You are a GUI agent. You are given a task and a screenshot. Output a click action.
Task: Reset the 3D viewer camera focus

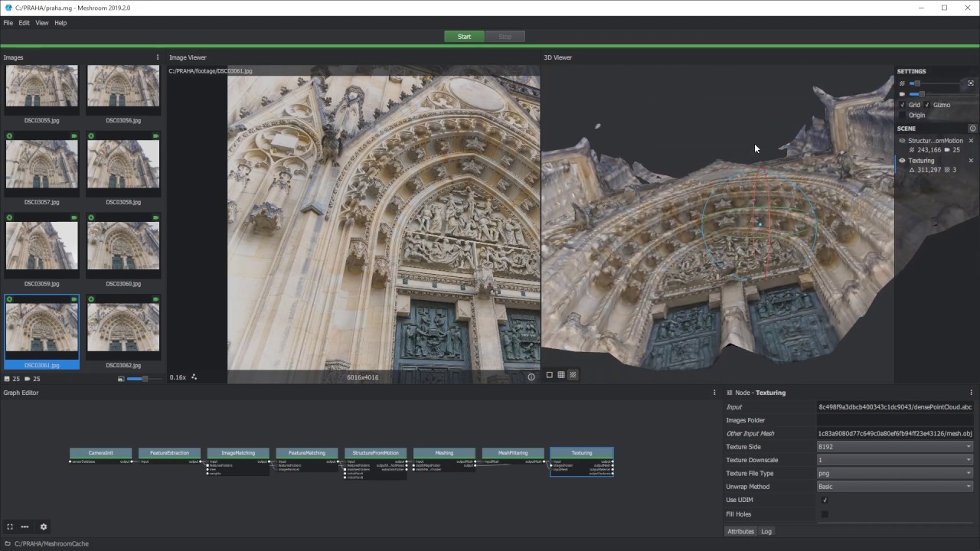point(971,83)
